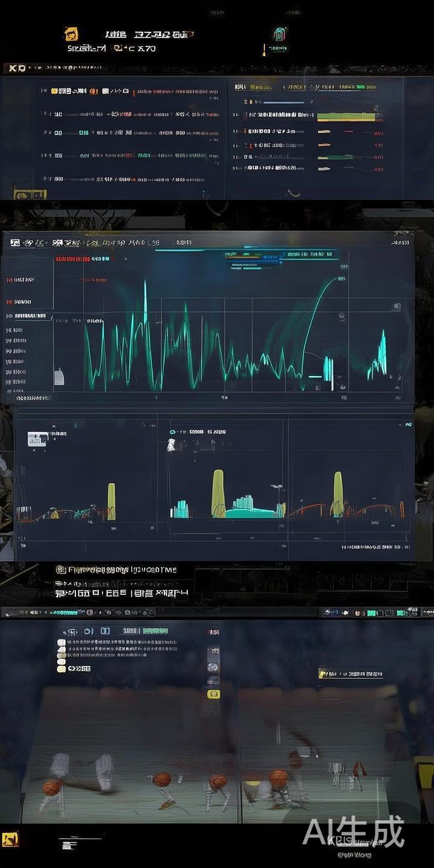This screenshot has height=868, width=434.
Task: Click the yellow badge icon below the stats table
Action: click(x=30, y=194)
